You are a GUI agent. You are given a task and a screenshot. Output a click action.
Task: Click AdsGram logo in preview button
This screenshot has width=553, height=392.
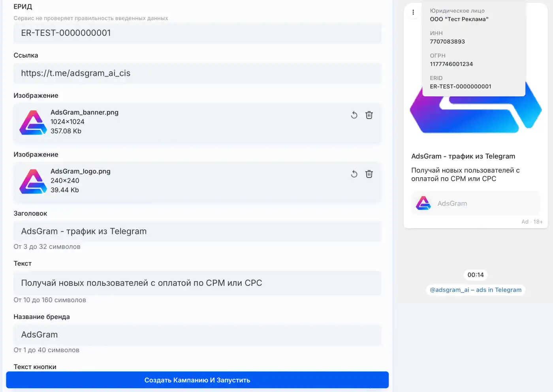click(x=423, y=203)
